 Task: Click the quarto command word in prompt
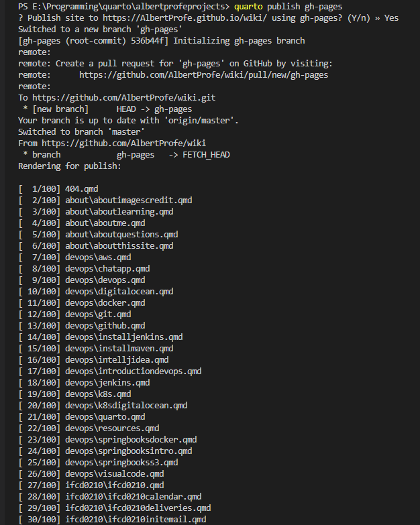pos(248,7)
